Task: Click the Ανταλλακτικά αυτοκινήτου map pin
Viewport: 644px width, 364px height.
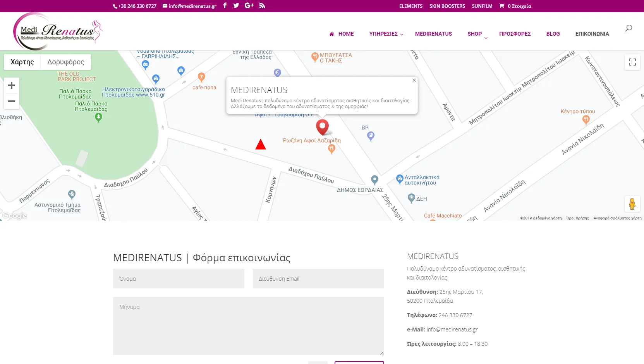Action: 400,179
